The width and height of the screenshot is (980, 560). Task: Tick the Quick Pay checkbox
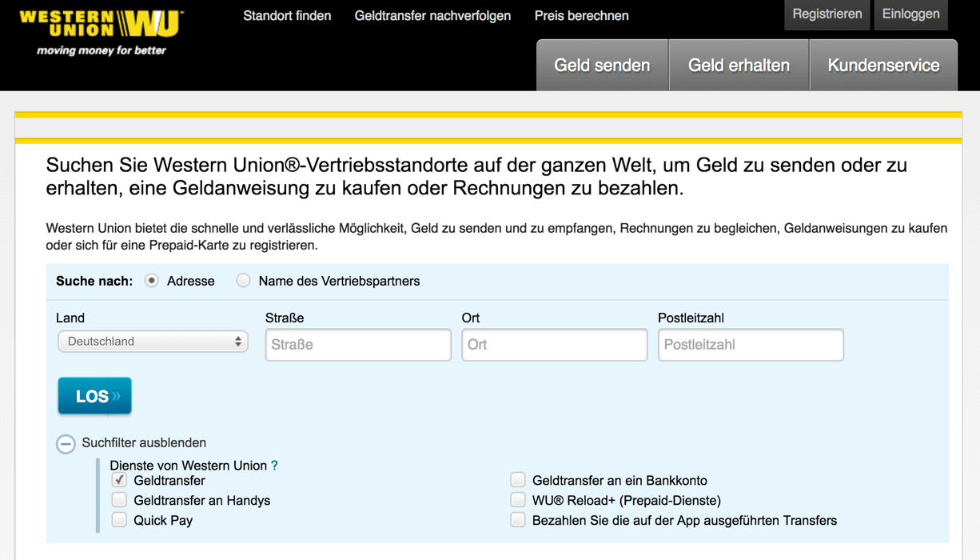pos(119,520)
